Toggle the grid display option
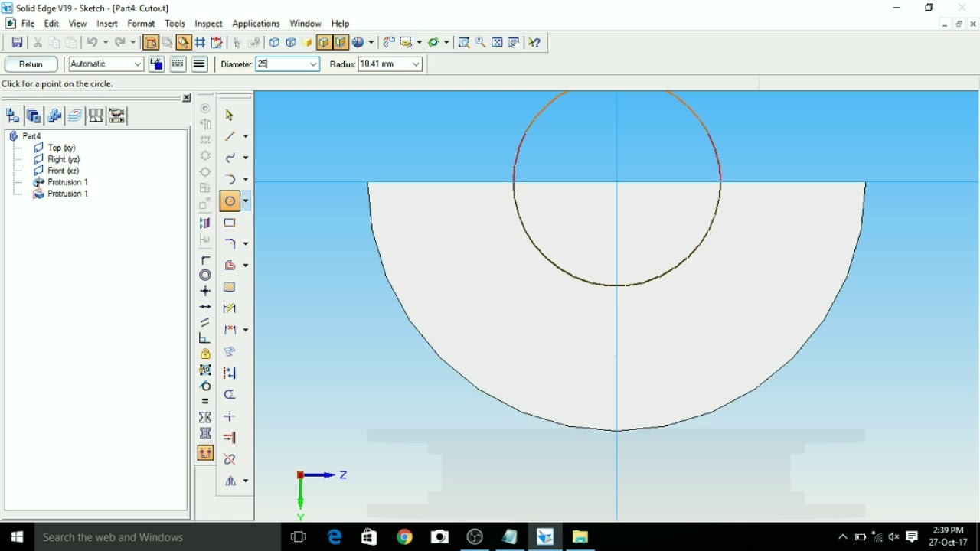The width and height of the screenshot is (980, 551). point(201,43)
